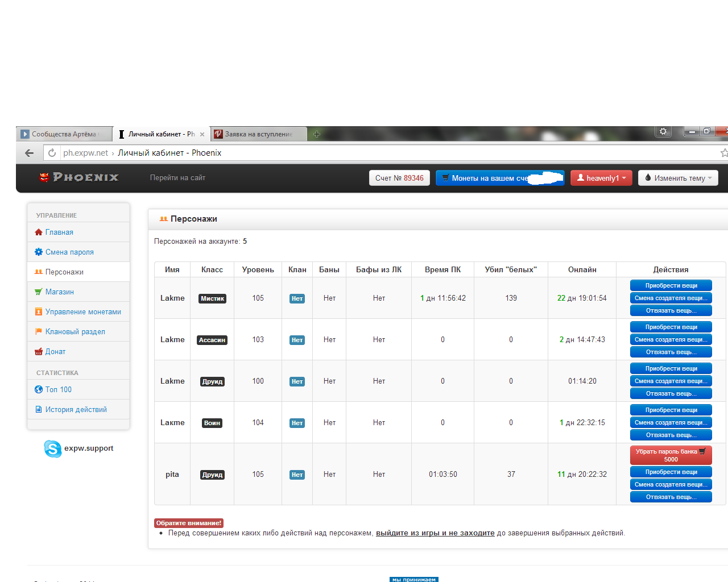Bookmark page with star icon
Image resolution: width=728 pixels, height=582 pixels.
coord(724,153)
